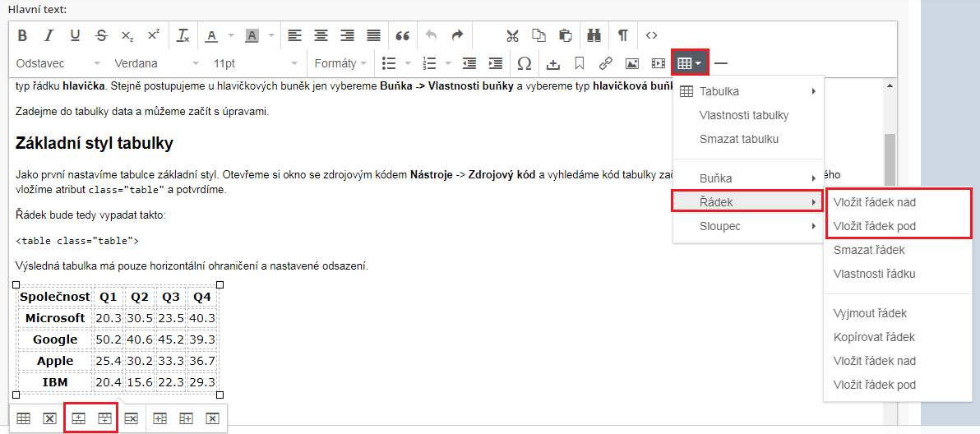
Task: Click the clear formatting icon
Action: (183, 35)
